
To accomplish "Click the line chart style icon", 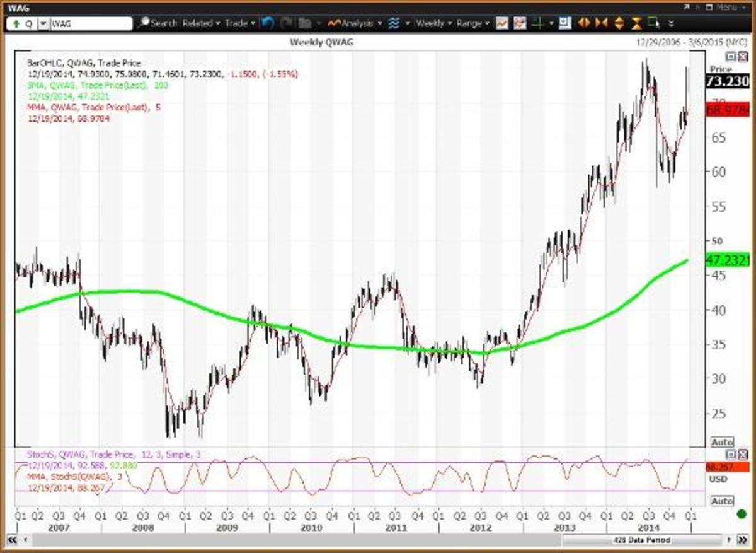I will coord(502,23).
